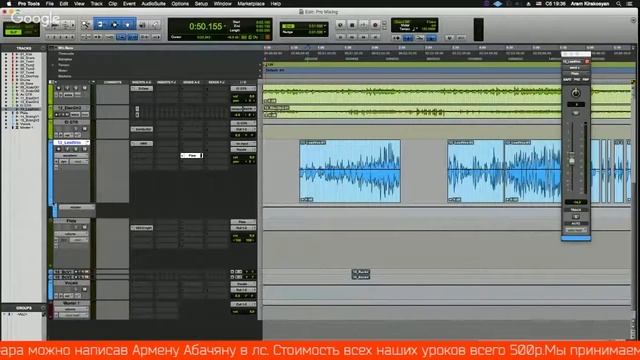Screen dimensions: 640x360
Task: Open the Help menu
Action: pyautogui.click(x=276, y=4)
